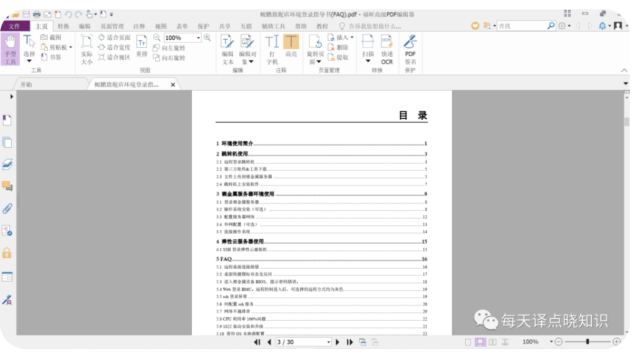Viewport: 644px width, 363px height.
Task: Expand the Clipboard (剪贴板) dropdown
Action: click(x=71, y=48)
